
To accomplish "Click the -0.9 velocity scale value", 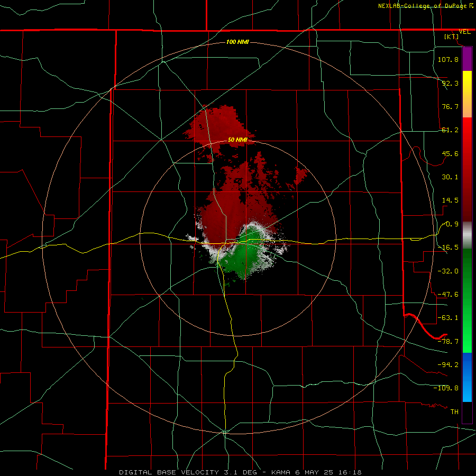I will click(x=450, y=224).
